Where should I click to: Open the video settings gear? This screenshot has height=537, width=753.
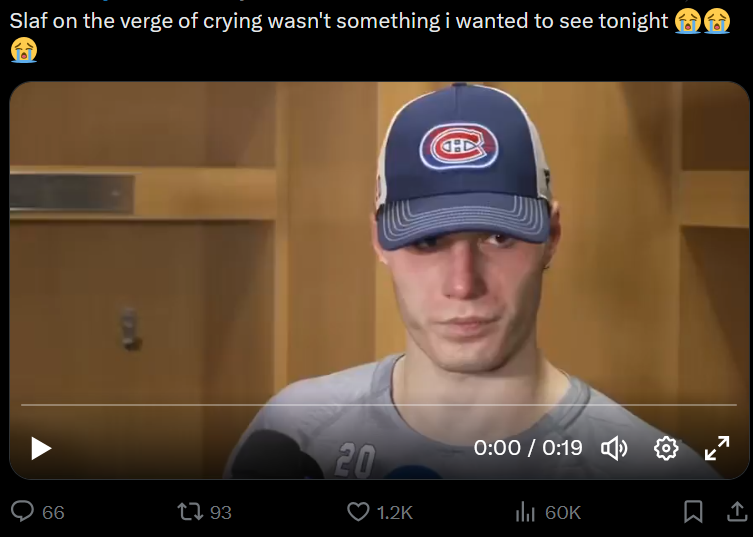(x=666, y=448)
